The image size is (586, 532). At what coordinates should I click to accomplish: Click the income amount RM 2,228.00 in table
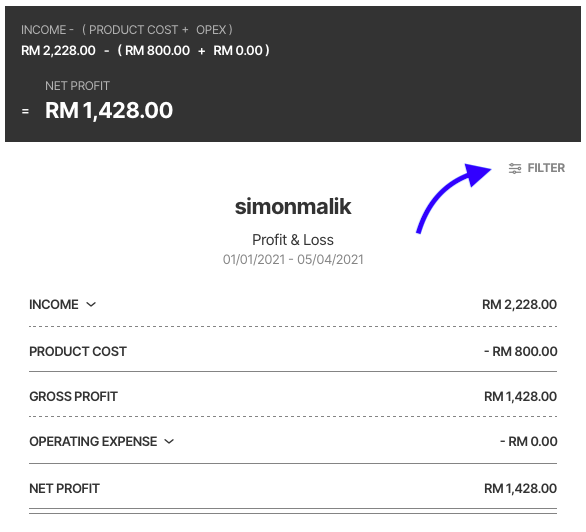click(x=519, y=304)
